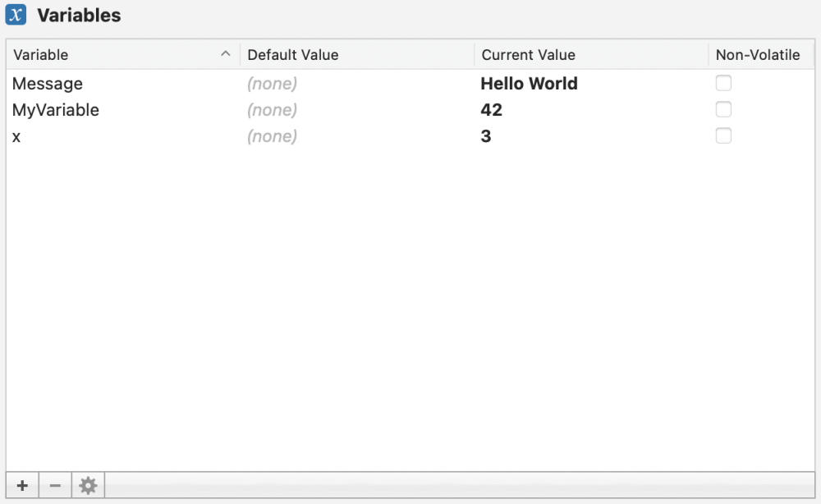
Task: Click the Non-Volatile column header
Action: [x=758, y=55]
